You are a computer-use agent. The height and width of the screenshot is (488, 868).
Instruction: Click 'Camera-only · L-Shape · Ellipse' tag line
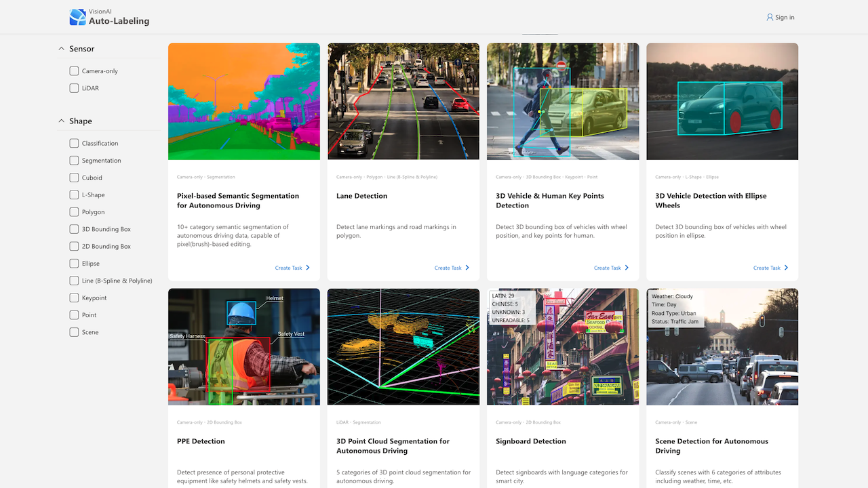[687, 177]
